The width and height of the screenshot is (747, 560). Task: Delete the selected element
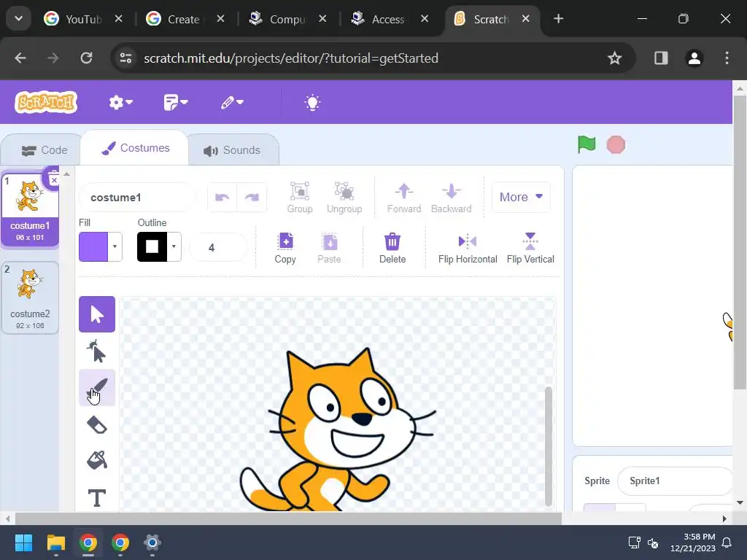point(392,248)
